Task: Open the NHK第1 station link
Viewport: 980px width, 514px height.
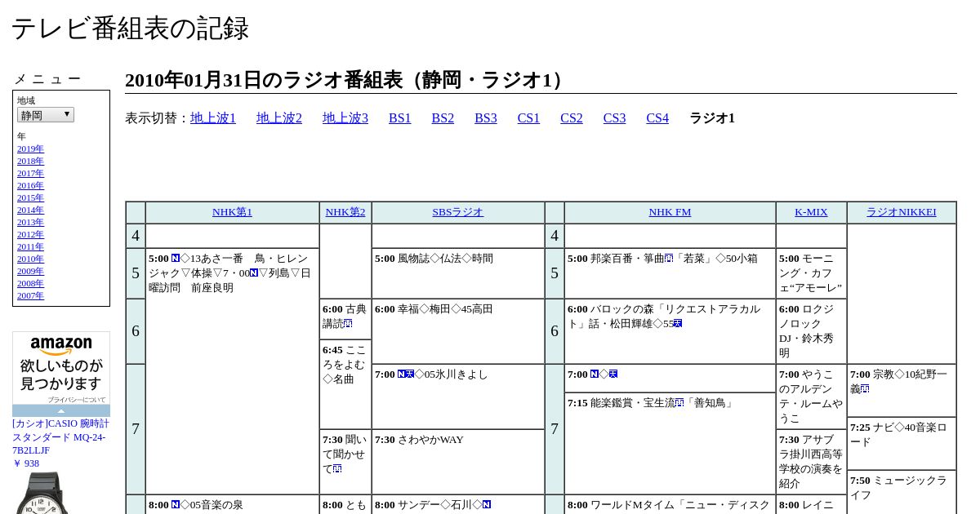Action: pyautogui.click(x=232, y=212)
